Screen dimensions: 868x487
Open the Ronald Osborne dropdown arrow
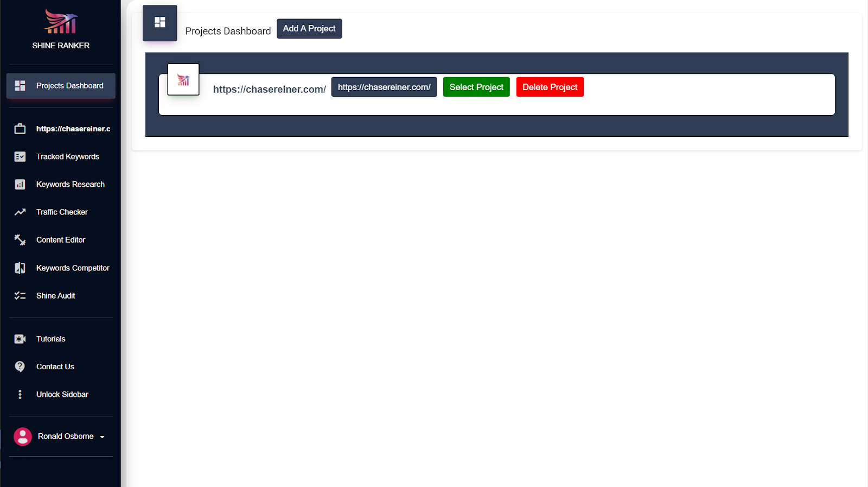click(102, 437)
